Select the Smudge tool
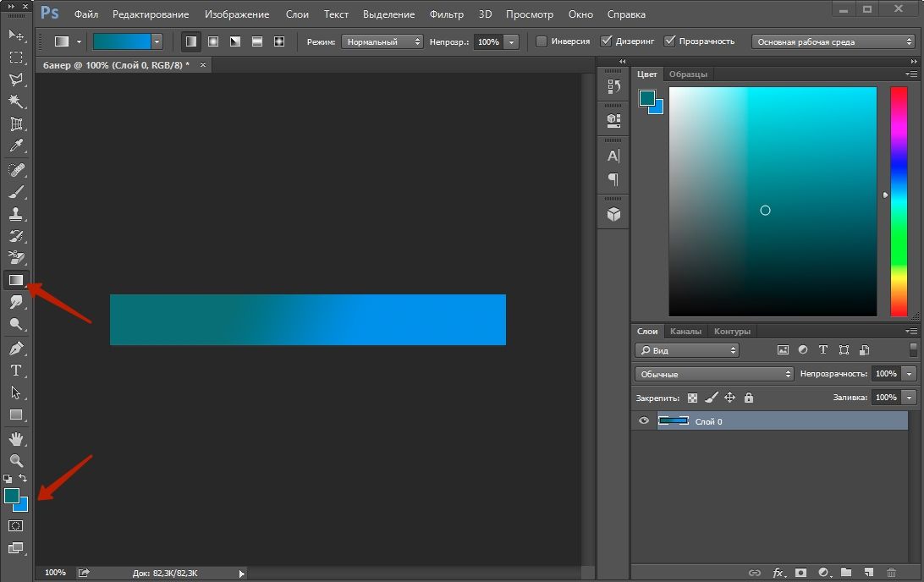This screenshot has width=924, height=582. pyautogui.click(x=16, y=302)
